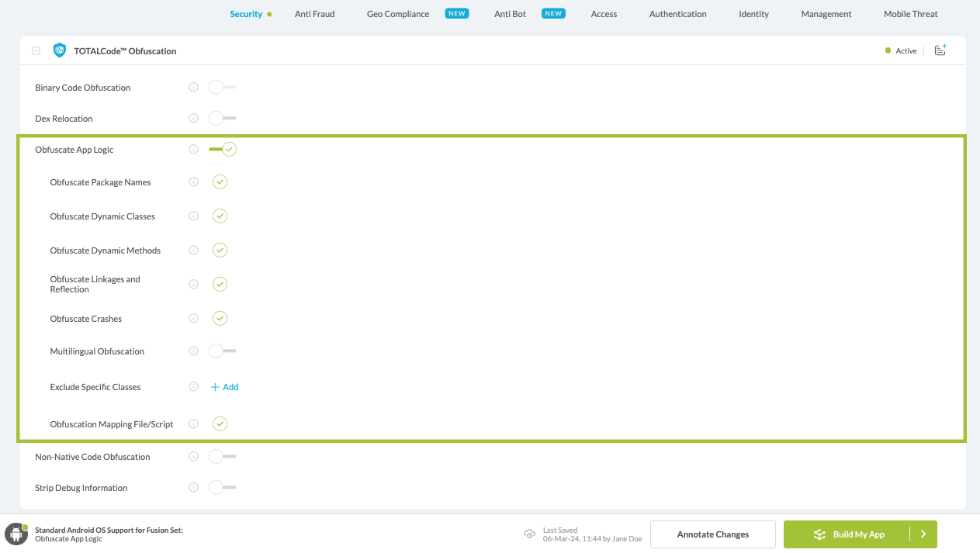Open the Build My App arrow menu
The height and width of the screenshot is (553, 980).
coord(923,534)
